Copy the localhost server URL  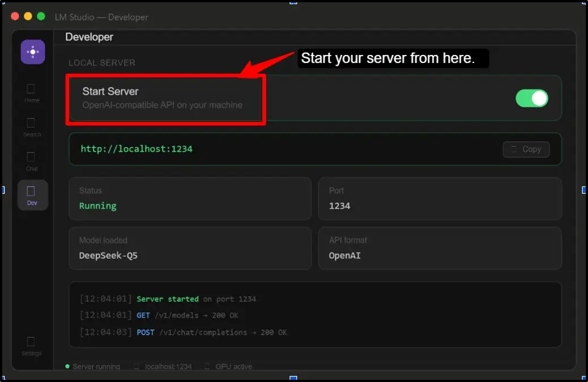pyautogui.click(x=526, y=150)
